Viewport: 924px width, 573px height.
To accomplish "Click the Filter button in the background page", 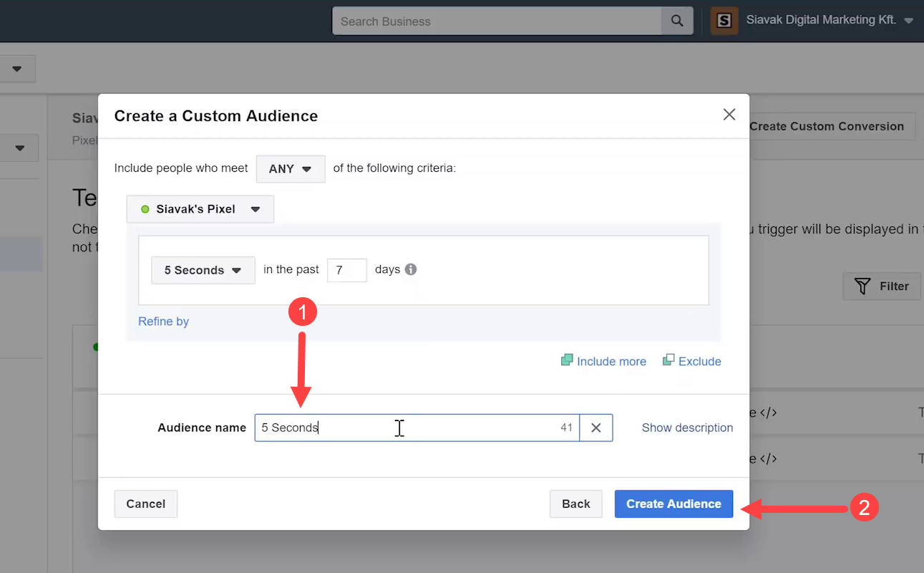I will [x=882, y=286].
